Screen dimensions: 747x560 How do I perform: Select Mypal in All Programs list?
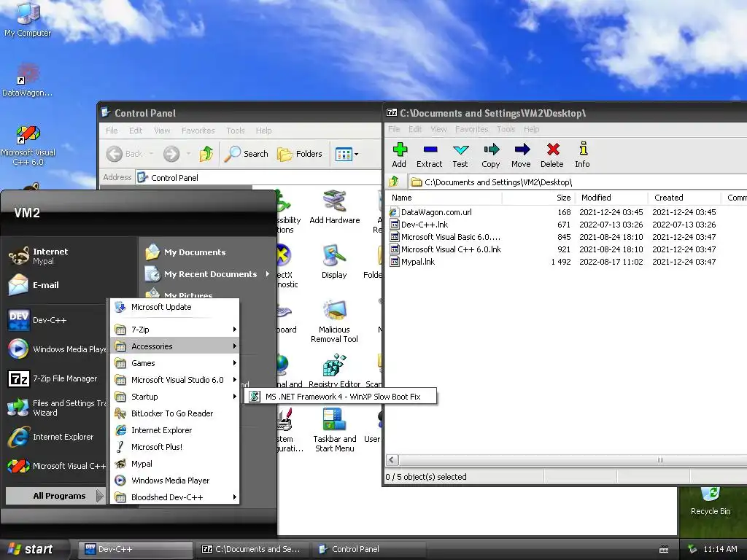click(175, 463)
